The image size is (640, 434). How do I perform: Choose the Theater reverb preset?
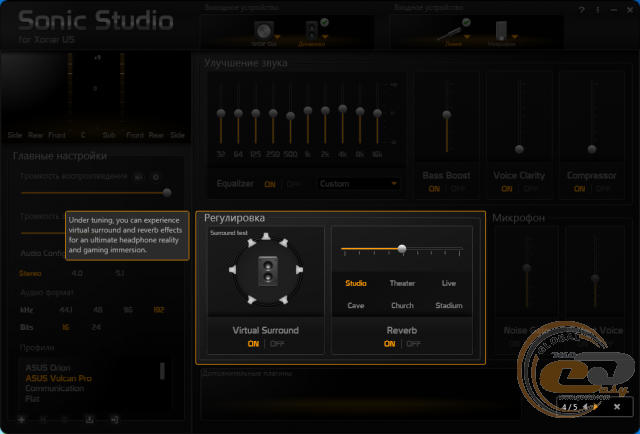402,283
